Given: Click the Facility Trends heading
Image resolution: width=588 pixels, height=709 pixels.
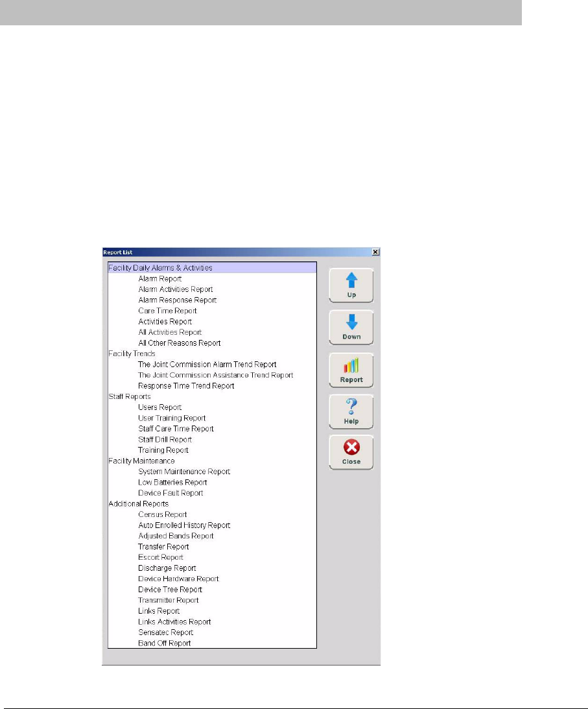Looking at the screenshot, I should (x=132, y=354).
